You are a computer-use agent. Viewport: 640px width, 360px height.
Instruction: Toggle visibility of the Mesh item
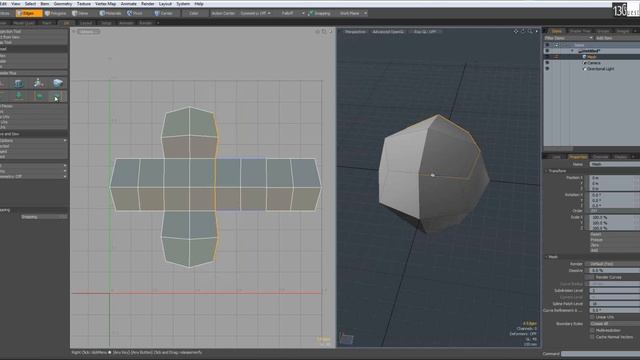(547, 57)
